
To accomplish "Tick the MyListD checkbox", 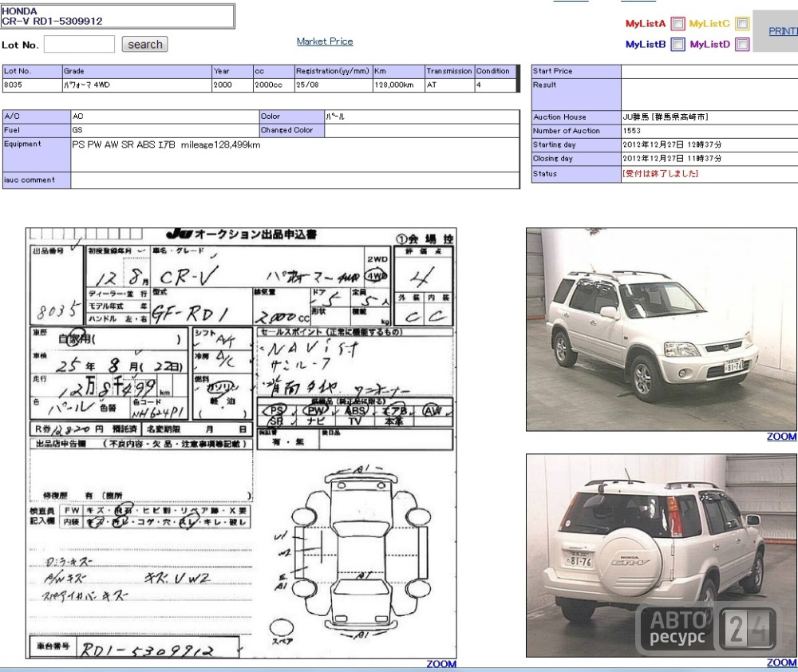I will point(742,44).
